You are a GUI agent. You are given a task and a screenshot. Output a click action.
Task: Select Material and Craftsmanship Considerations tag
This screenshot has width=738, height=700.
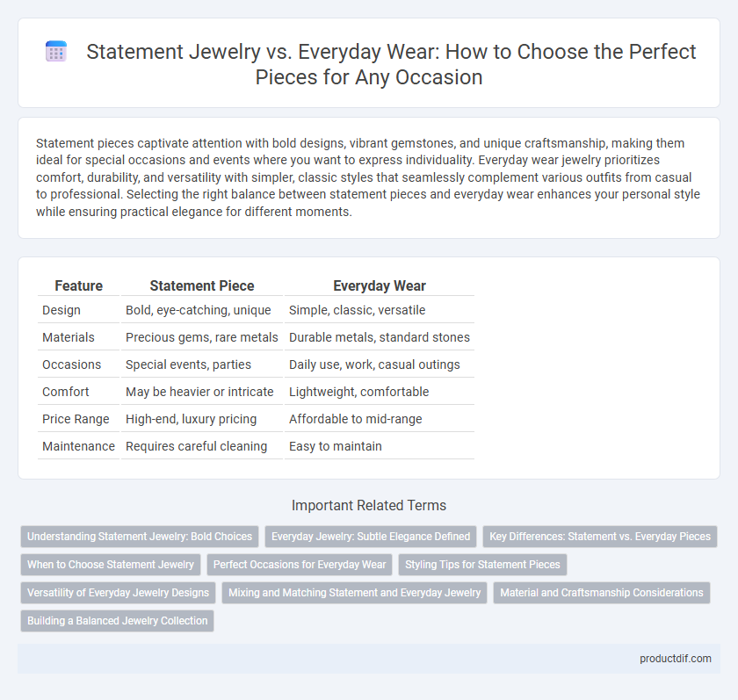pos(602,593)
